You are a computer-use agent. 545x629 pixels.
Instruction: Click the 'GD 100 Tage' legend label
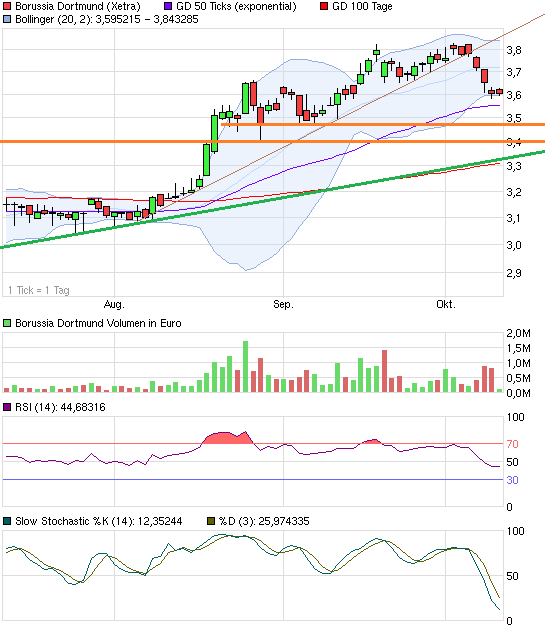(x=362, y=6)
